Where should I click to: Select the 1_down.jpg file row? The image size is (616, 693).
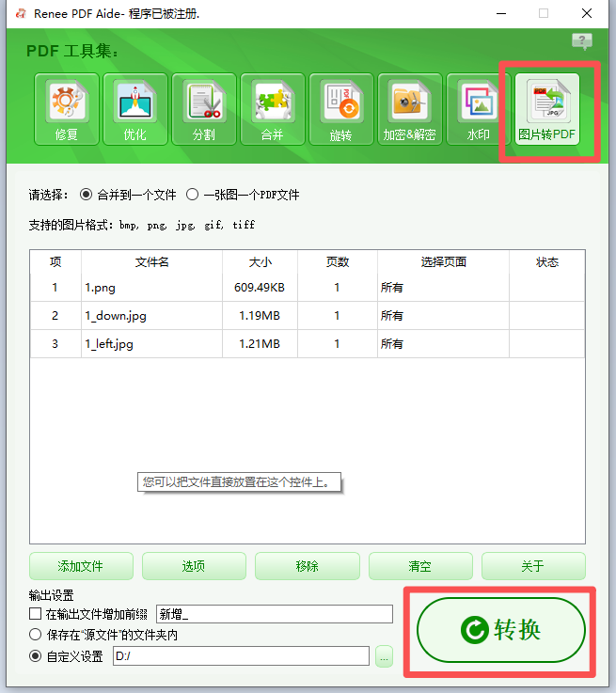coord(308,316)
